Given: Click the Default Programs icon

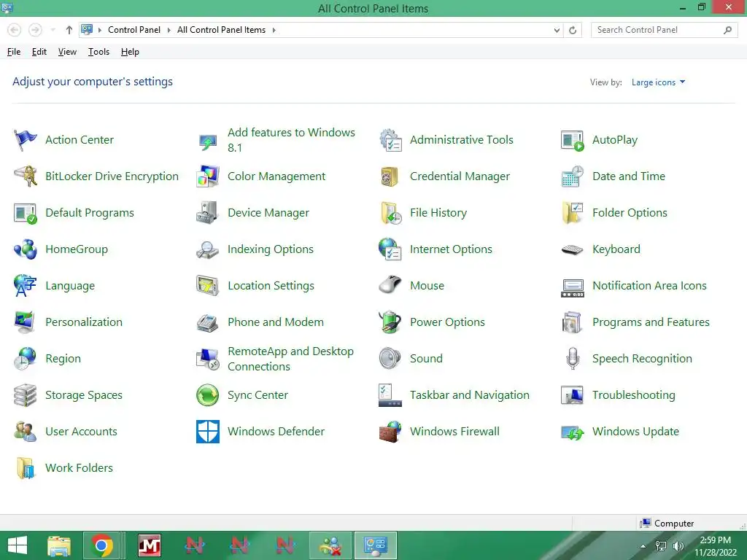Looking at the screenshot, I should [x=26, y=213].
